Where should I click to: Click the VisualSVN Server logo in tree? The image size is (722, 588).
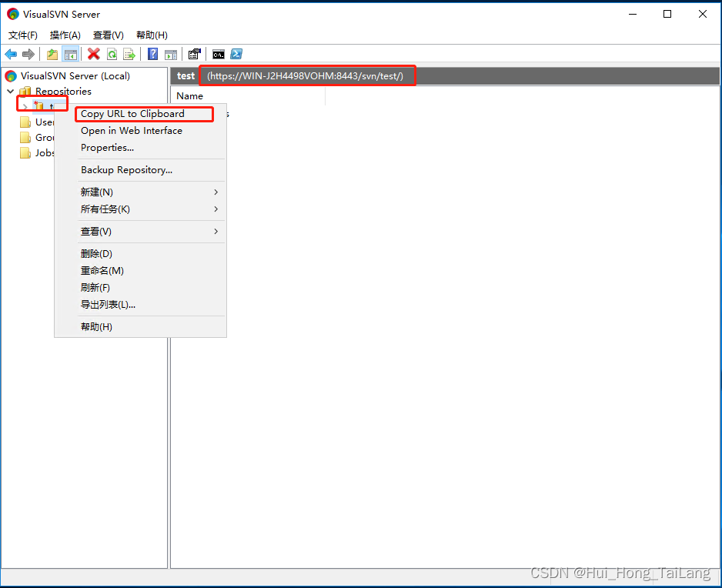tap(11, 76)
